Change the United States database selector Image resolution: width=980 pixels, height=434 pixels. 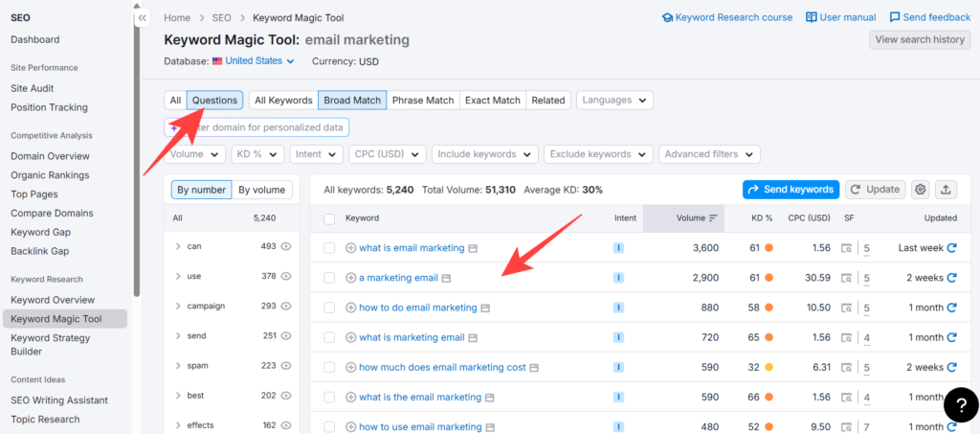tap(253, 61)
